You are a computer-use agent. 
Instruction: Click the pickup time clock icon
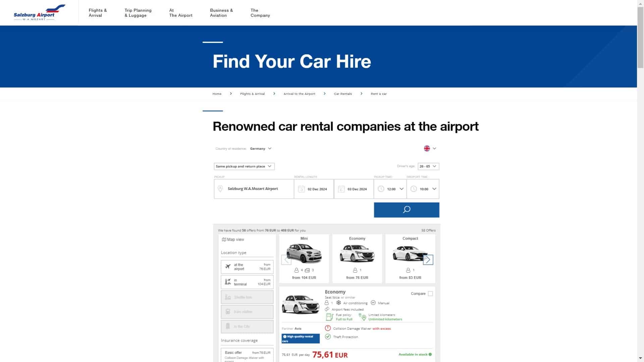pos(381,189)
